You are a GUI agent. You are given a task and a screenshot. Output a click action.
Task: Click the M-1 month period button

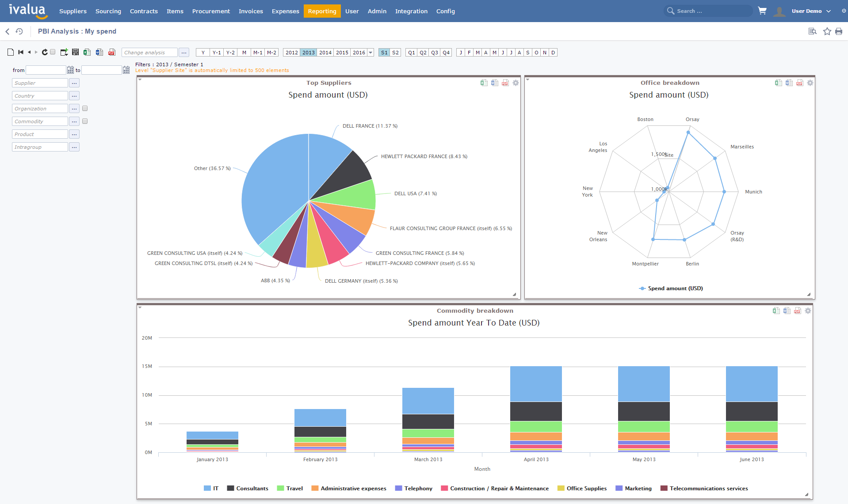[258, 53]
